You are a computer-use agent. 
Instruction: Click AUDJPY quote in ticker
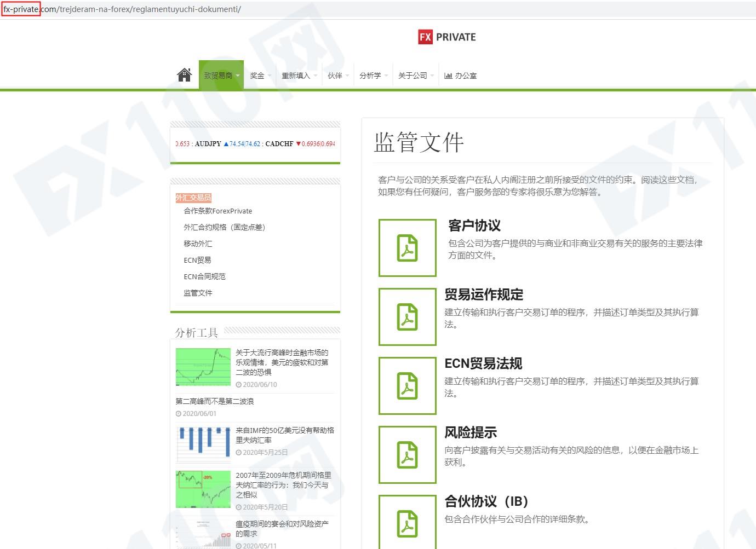point(227,144)
